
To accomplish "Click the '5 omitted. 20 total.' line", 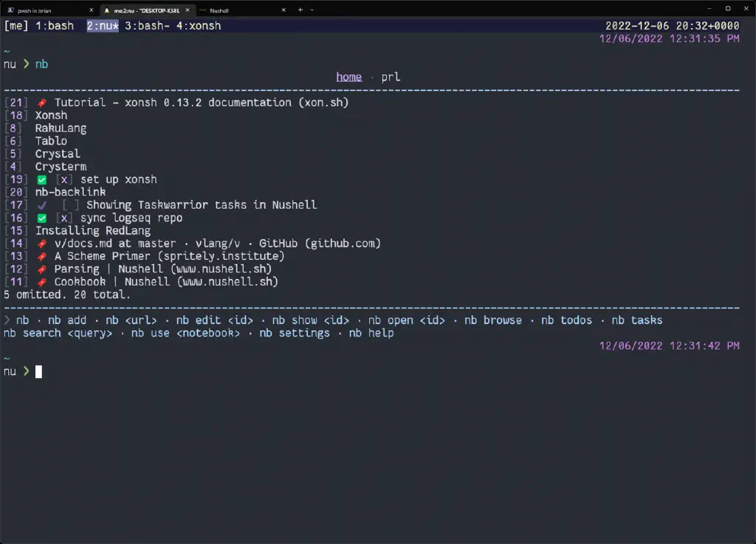I will click(x=67, y=295).
